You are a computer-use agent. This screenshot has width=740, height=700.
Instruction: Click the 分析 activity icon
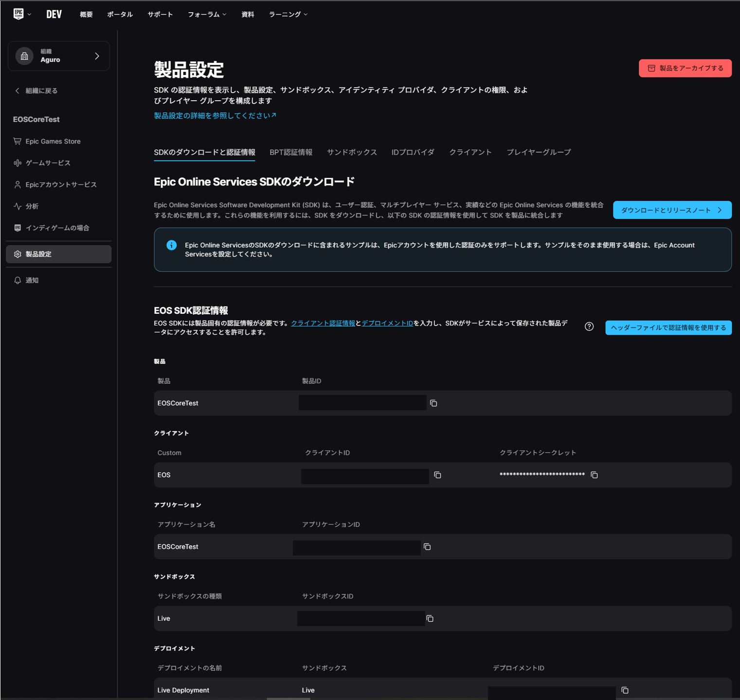pyautogui.click(x=18, y=206)
